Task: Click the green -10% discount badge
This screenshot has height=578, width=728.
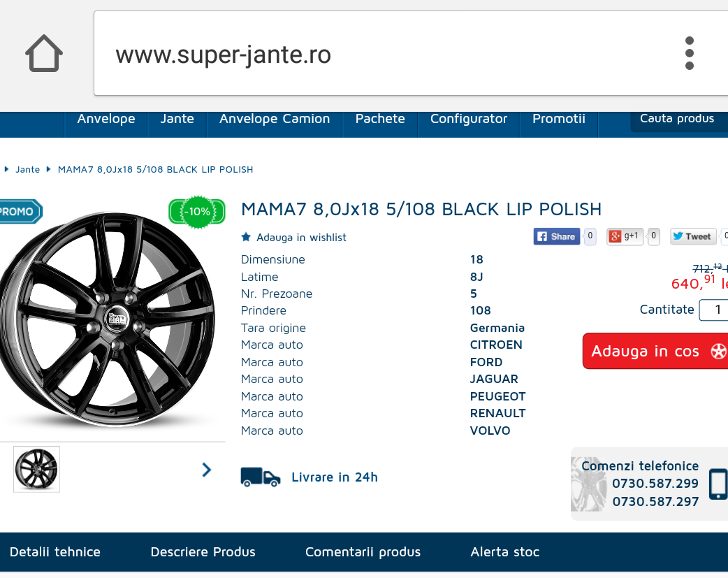Action: click(197, 212)
